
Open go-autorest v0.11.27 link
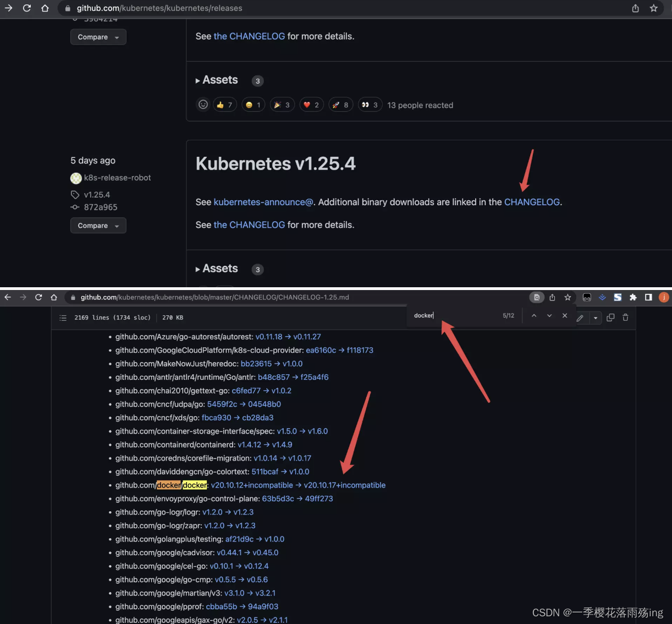coord(307,337)
